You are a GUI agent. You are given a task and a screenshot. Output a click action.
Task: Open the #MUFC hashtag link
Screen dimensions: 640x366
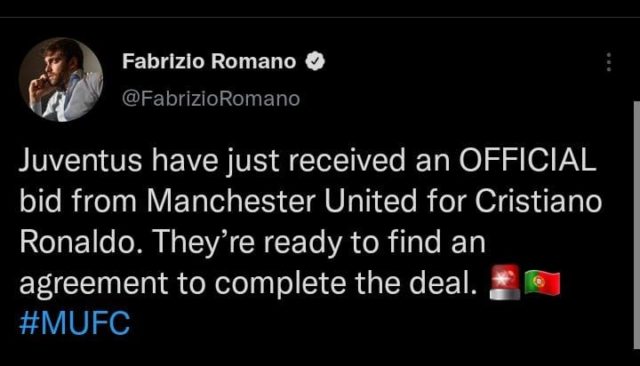pyautogui.click(x=75, y=323)
